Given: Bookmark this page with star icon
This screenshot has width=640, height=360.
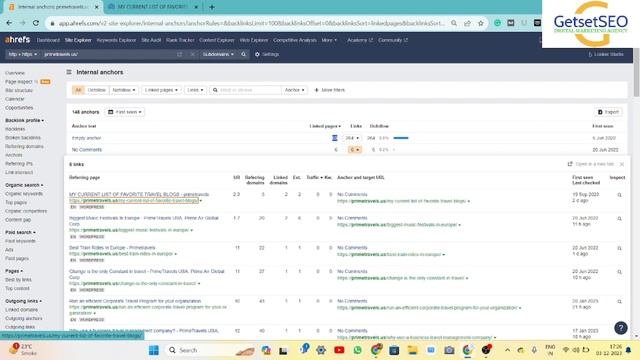Looking at the screenshot, I should coord(480,23).
